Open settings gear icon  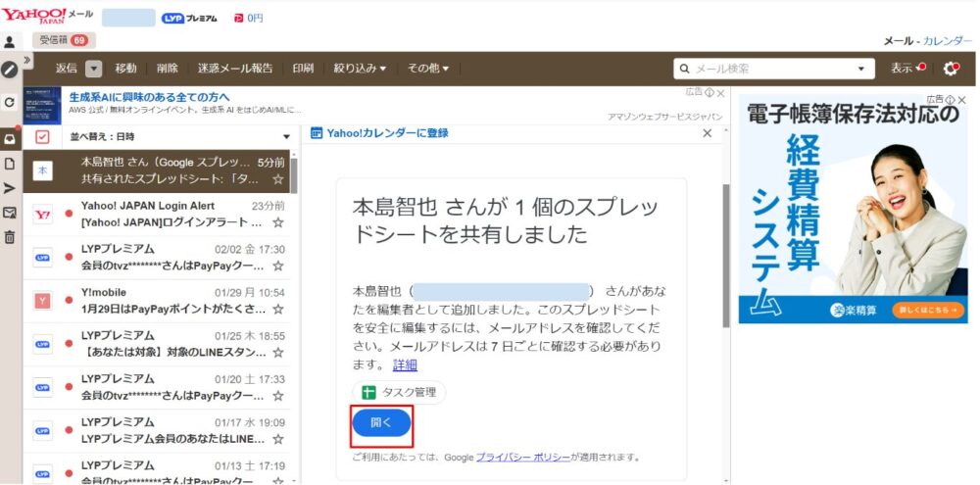(x=952, y=69)
